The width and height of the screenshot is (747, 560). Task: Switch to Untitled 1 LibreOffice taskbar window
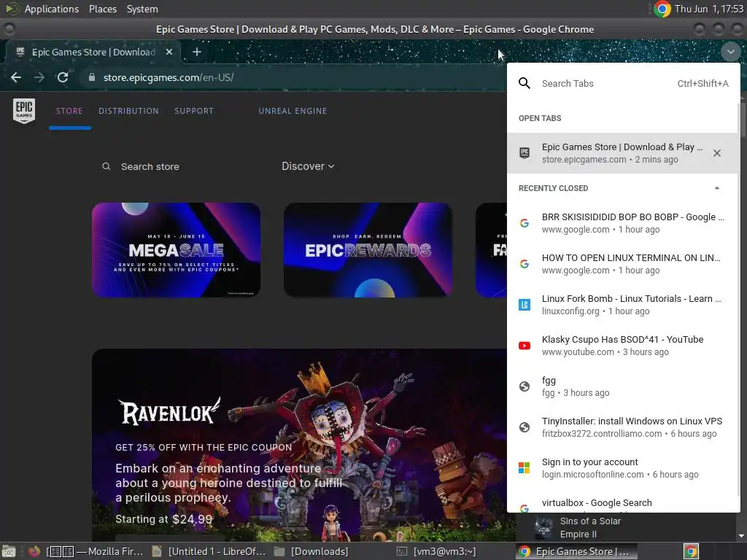[x=209, y=551]
